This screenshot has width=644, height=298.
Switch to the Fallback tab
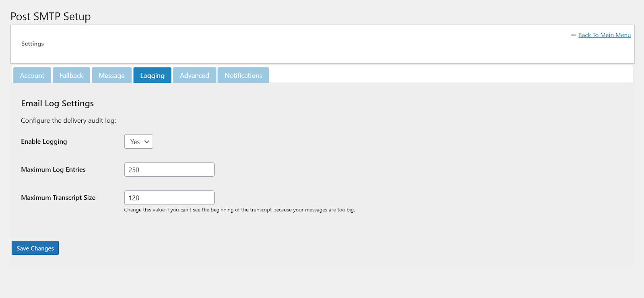point(71,75)
